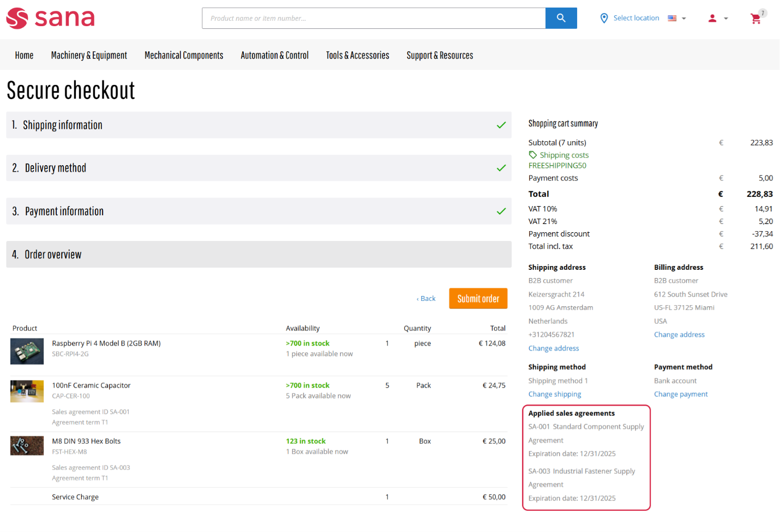Click the user account icon
Viewport: 780px width, 532px height.
pos(712,18)
